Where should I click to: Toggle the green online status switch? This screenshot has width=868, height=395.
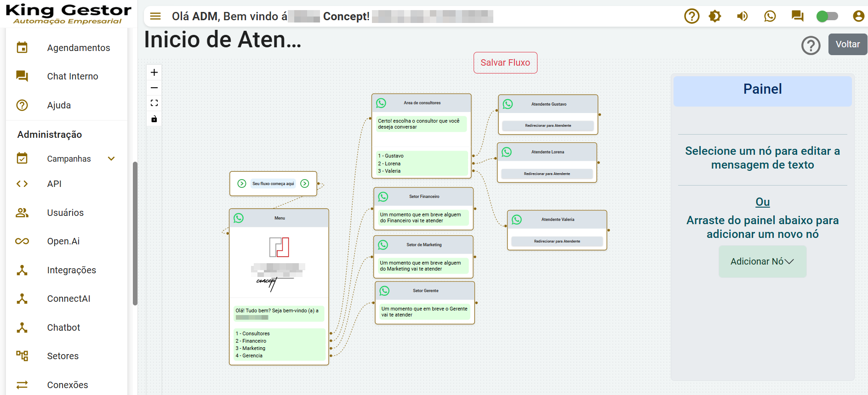[x=827, y=17]
